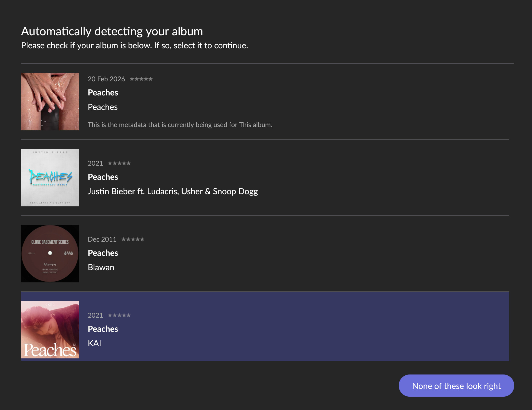Click the metadata currently being used note
Screen dimensions: 532x410
180,125
